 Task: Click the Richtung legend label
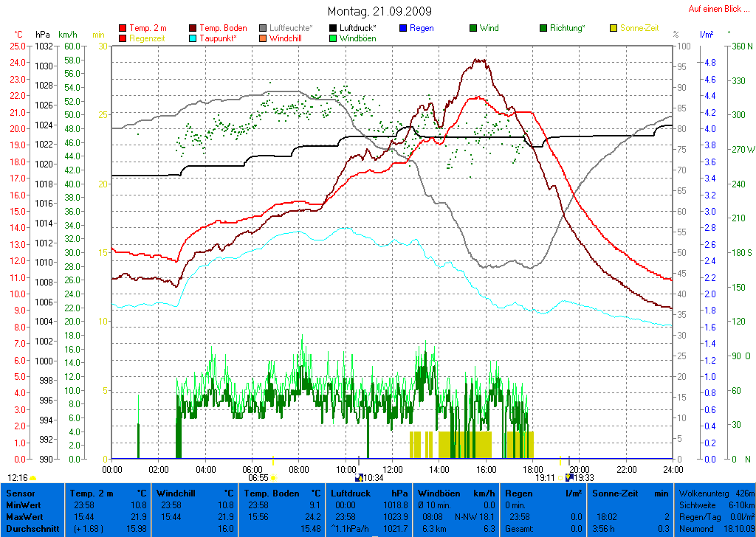[568, 29]
